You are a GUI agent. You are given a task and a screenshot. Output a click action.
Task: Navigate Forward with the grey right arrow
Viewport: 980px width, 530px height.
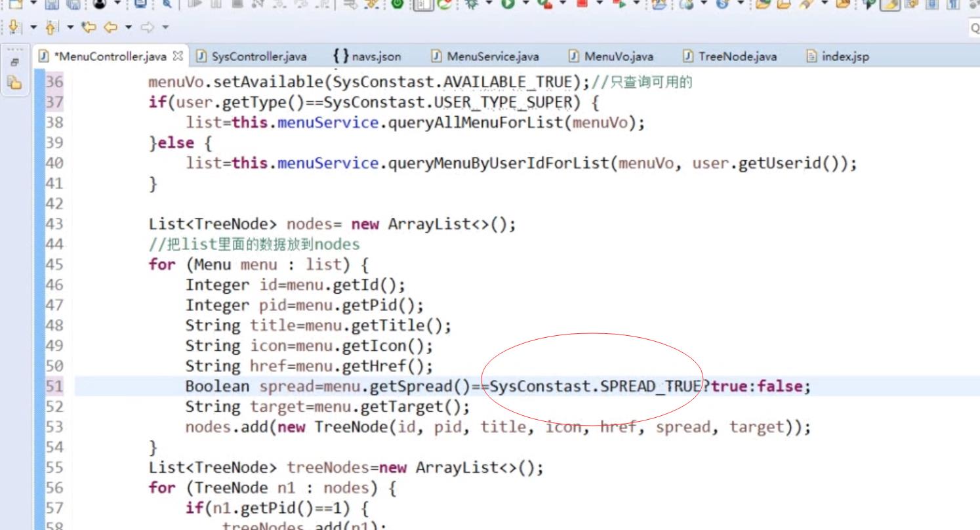147,28
